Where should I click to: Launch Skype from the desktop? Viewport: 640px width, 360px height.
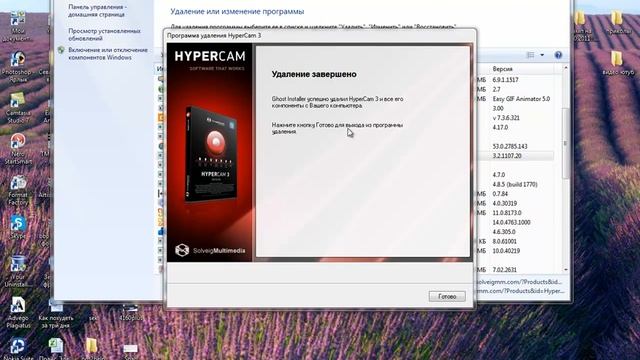click(x=18, y=228)
